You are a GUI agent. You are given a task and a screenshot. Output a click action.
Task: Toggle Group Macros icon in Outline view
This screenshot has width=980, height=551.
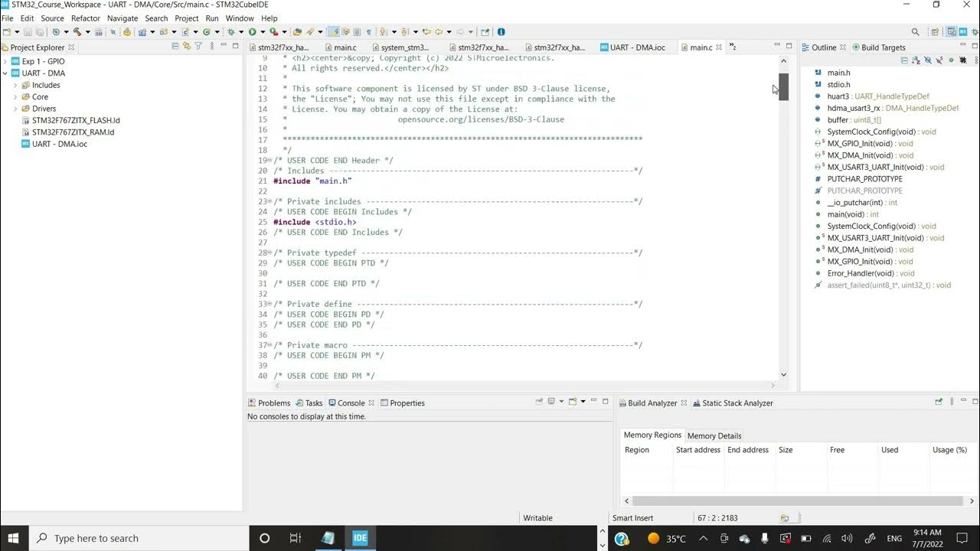point(963,60)
